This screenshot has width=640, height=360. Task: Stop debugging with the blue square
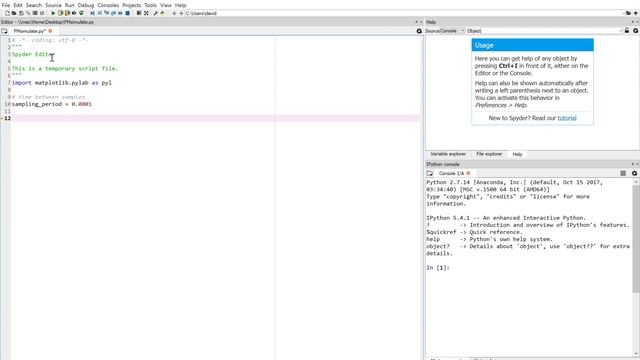128,13
